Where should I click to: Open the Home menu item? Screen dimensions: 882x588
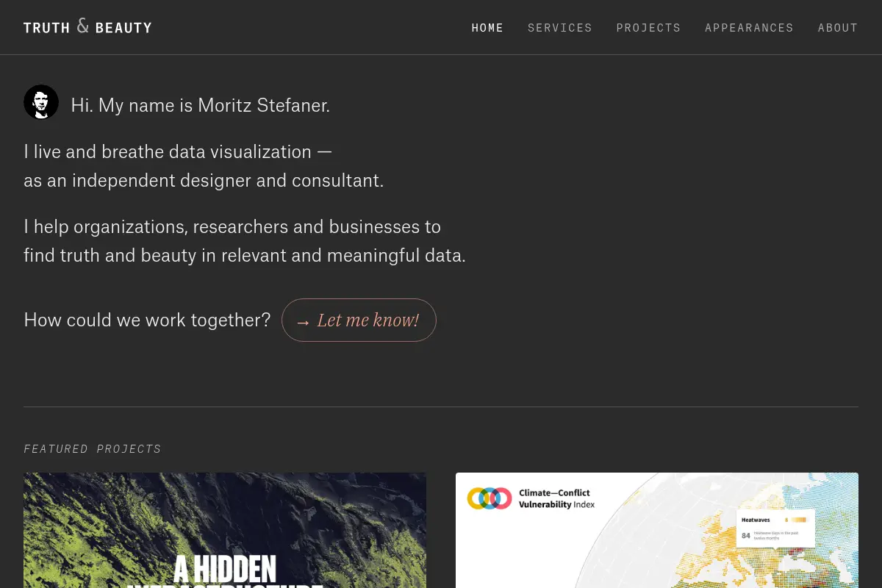tap(487, 28)
